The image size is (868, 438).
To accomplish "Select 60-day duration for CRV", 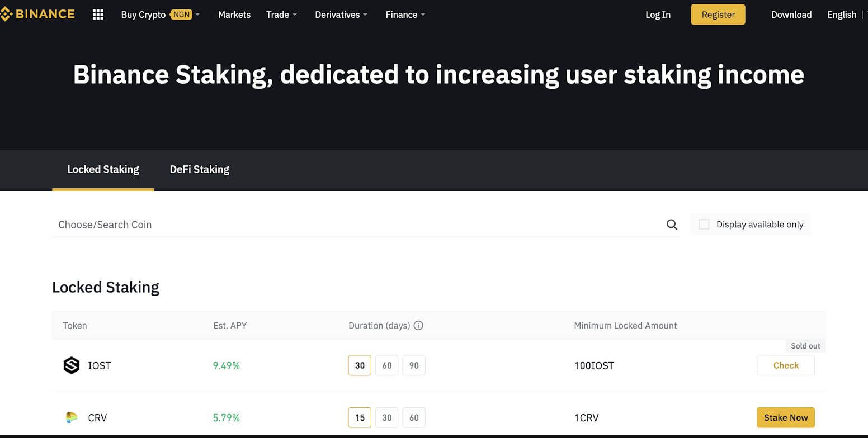I will (414, 417).
